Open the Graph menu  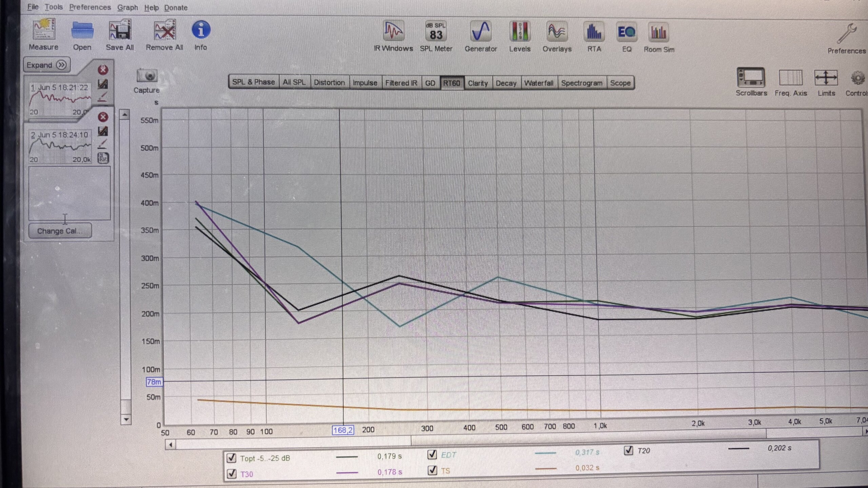tap(127, 7)
